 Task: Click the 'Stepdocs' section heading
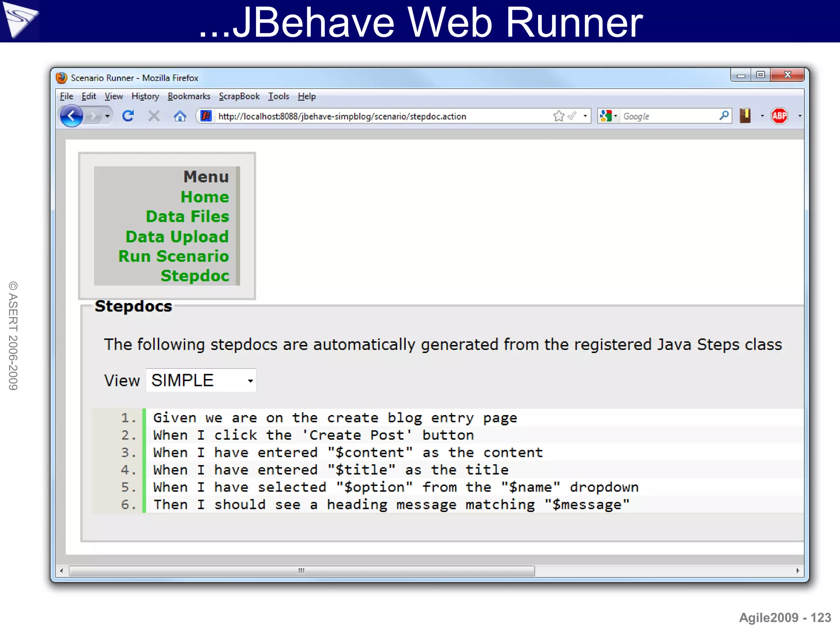[x=133, y=306]
